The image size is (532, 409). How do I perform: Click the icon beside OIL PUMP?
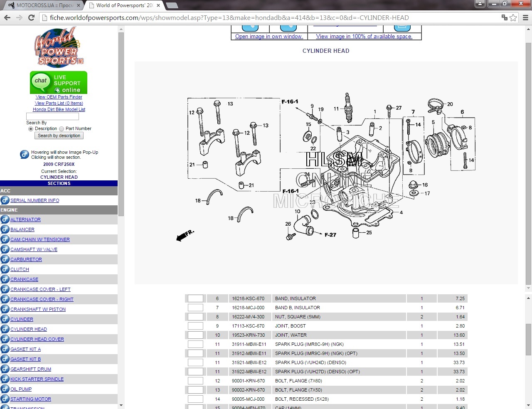[x=5, y=389]
